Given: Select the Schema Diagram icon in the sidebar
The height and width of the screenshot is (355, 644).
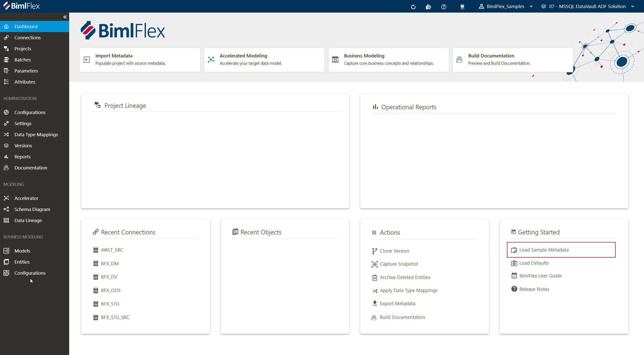Looking at the screenshot, I should pyautogui.click(x=7, y=209).
